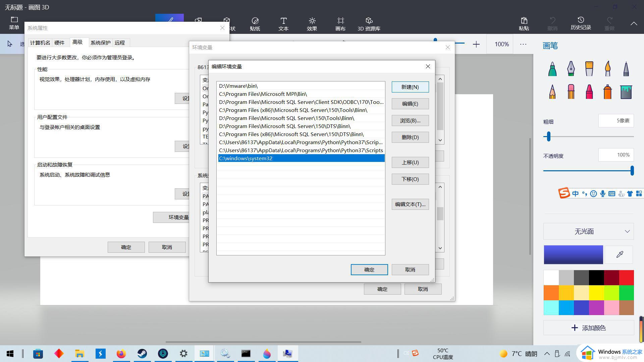Viewport: 644px width, 362px height.
Task: Click the 不透明度 opacity slider handle
Action: (x=632, y=170)
